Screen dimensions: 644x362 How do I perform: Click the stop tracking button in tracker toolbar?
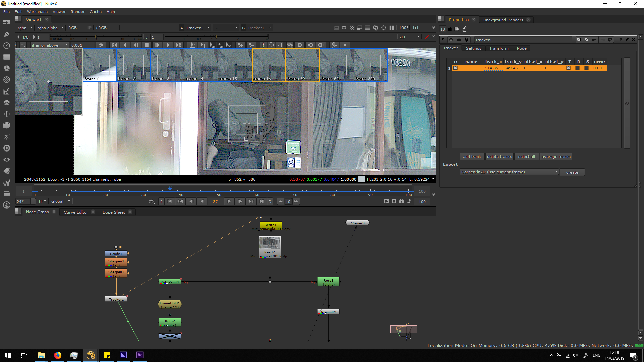click(x=146, y=45)
